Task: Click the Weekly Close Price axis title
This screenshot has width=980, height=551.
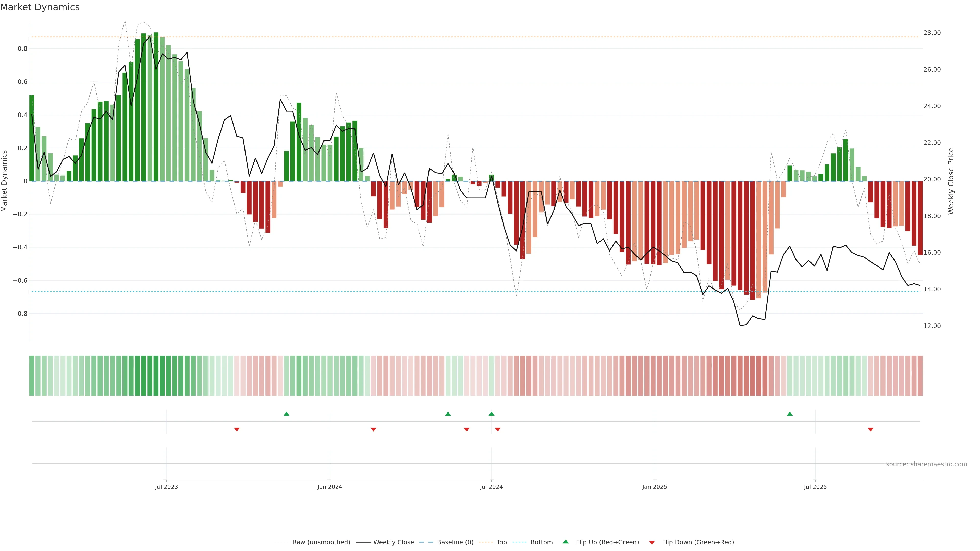Action: [951, 181]
